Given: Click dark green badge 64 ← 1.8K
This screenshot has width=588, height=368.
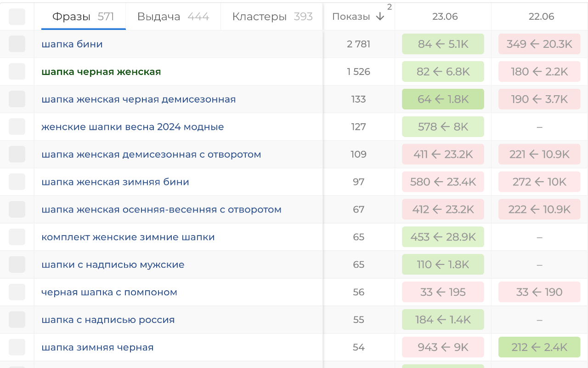Looking at the screenshot, I should 443,99.
